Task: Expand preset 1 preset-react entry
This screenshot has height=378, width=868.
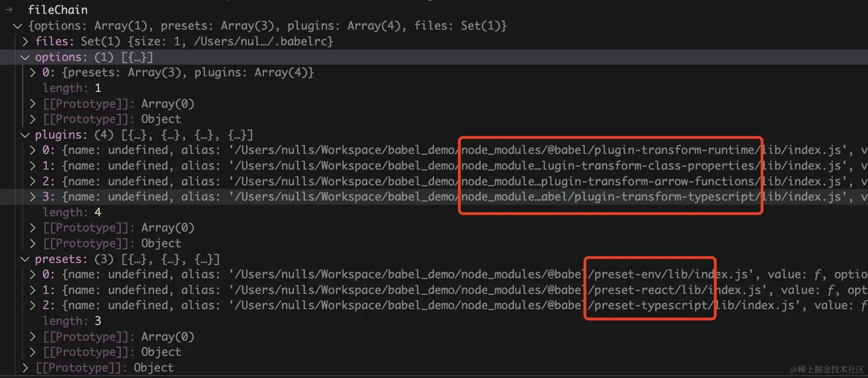Action: coord(33,290)
